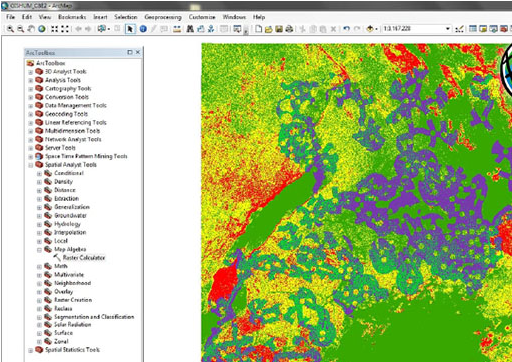Close the ArcToolbox panel

[138, 52]
